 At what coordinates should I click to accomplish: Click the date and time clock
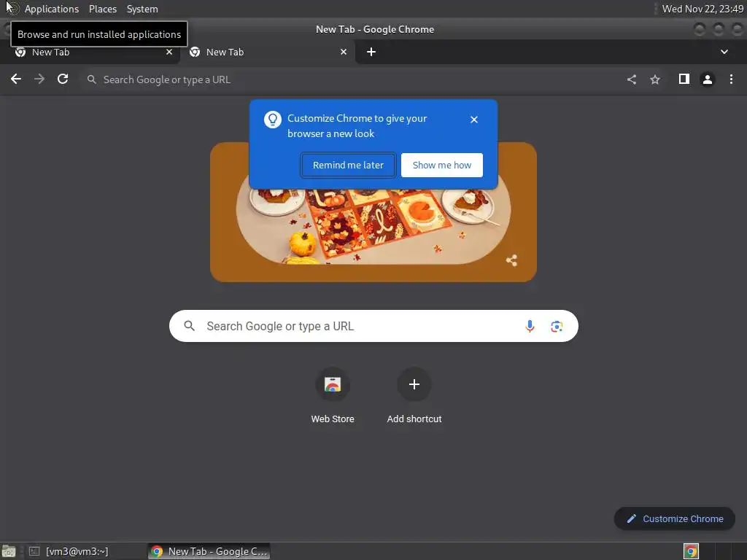tap(703, 9)
